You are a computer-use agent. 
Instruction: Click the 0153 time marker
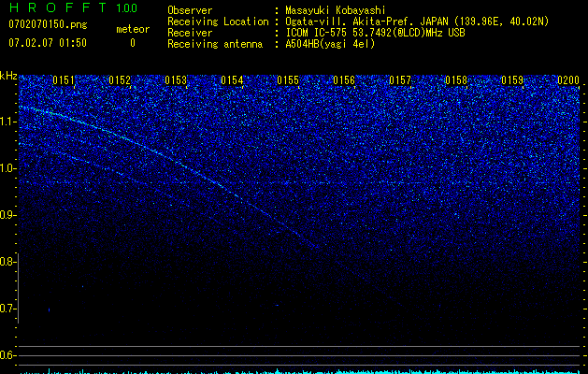(x=176, y=79)
